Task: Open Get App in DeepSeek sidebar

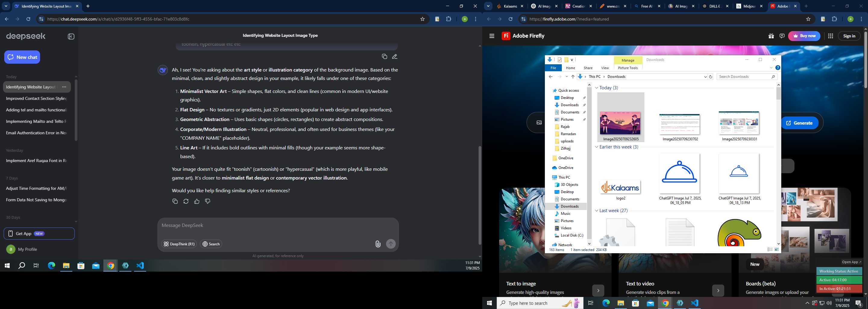Action: click(x=39, y=234)
